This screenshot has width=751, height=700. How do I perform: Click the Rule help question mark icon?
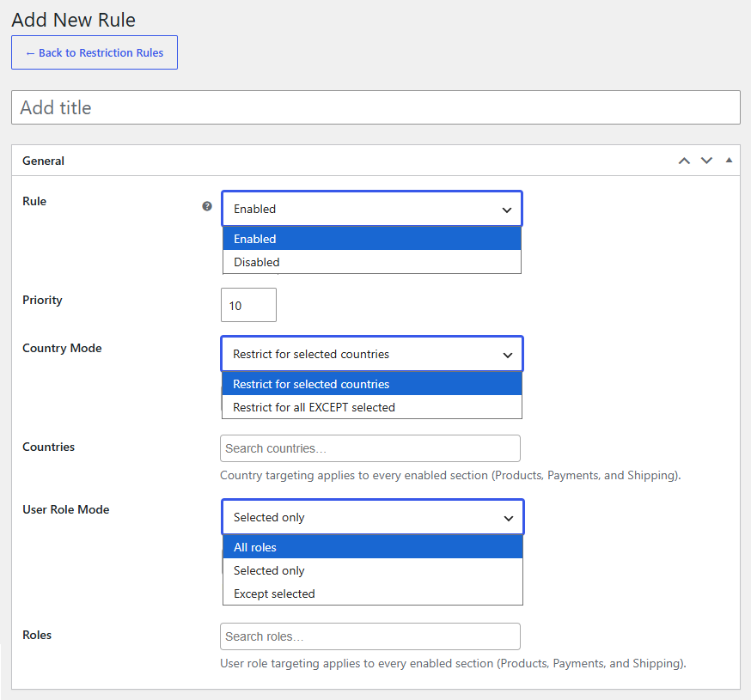point(207,206)
